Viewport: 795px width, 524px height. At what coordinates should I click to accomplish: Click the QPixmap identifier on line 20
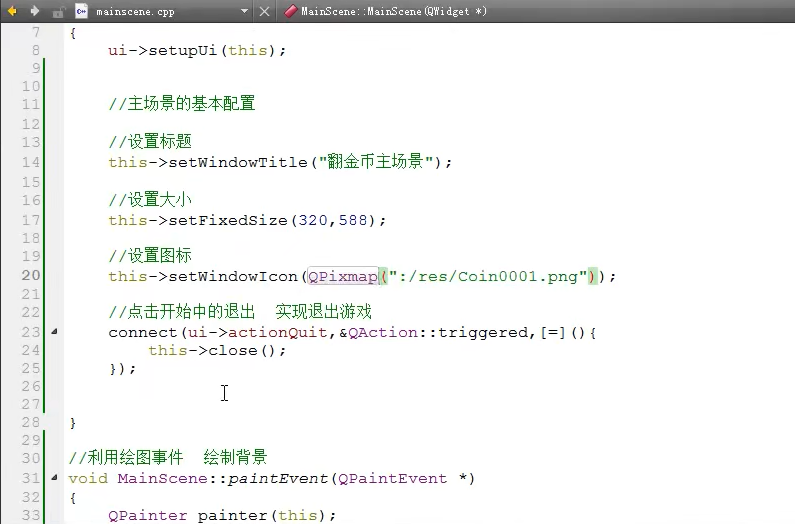coord(343,276)
